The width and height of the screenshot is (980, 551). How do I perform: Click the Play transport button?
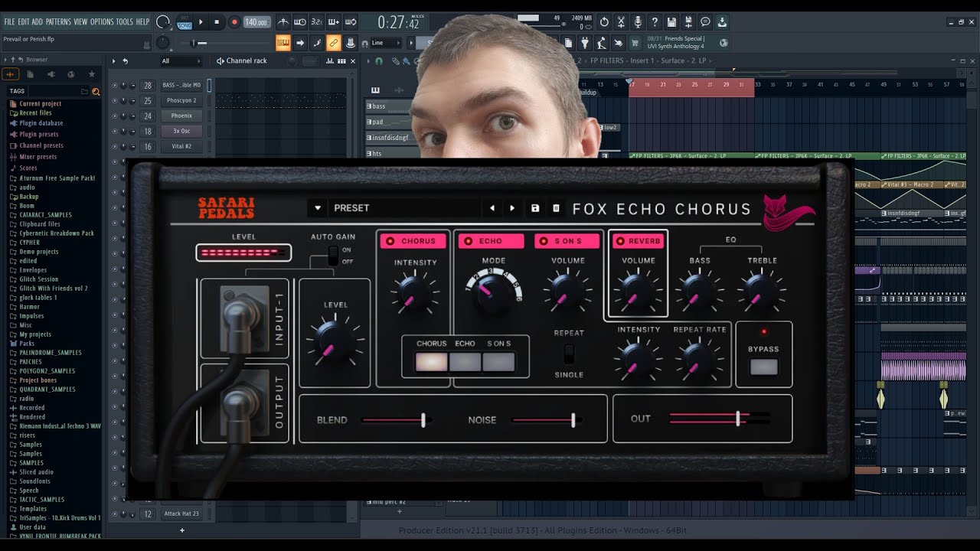point(201,22)
